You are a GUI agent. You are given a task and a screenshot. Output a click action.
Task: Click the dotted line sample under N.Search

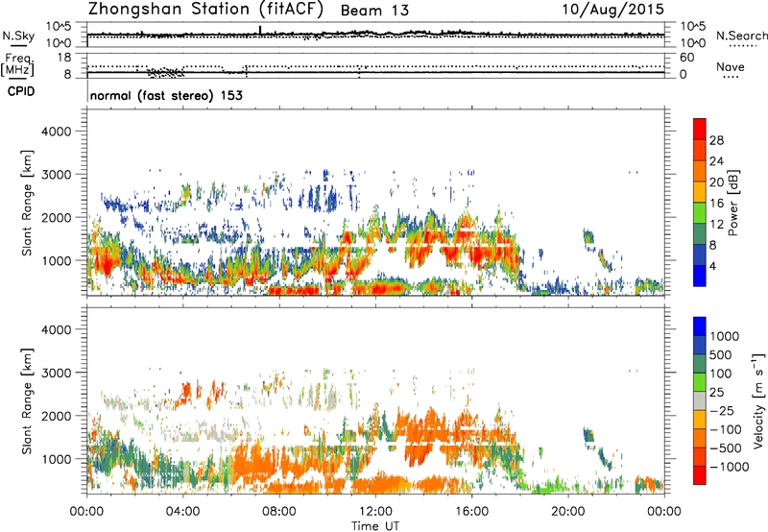point(743,46)
